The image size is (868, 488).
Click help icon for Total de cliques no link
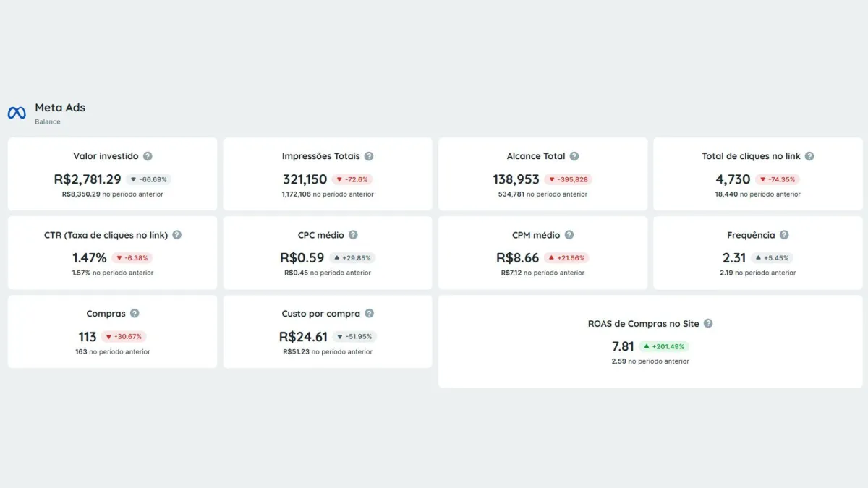click(x=809, y=156)
